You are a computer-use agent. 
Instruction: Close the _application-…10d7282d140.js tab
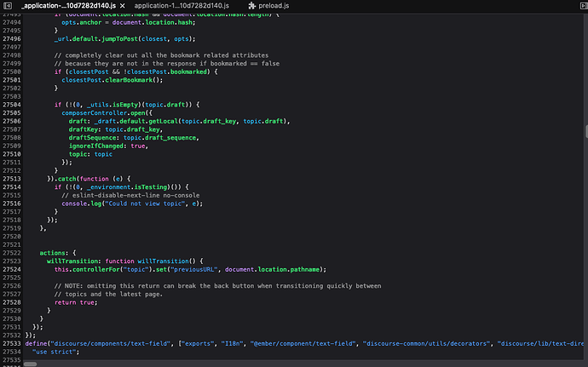coord(122,6)
